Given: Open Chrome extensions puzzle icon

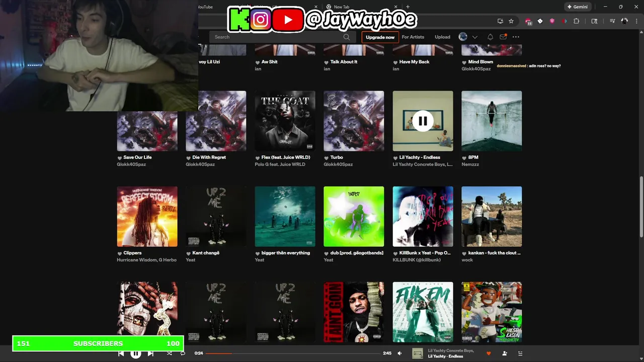Looking at the screenshot, I should tap(577, 21).
